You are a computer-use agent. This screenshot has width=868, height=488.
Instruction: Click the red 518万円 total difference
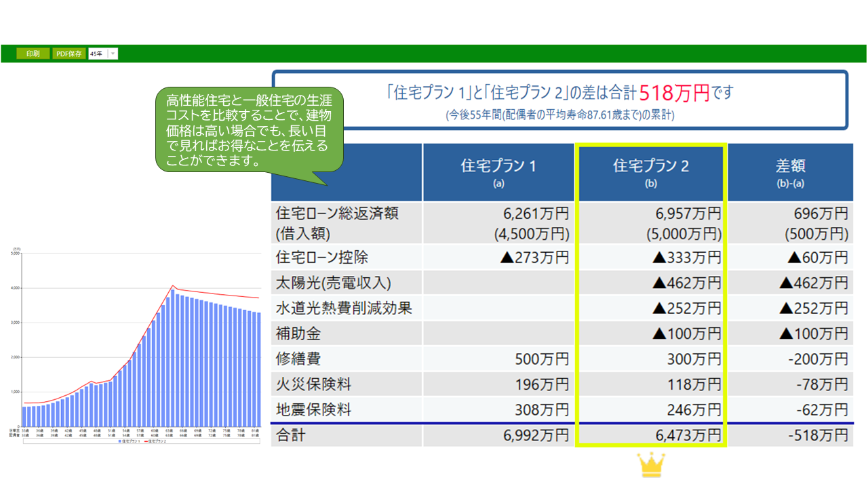point(674,92)
